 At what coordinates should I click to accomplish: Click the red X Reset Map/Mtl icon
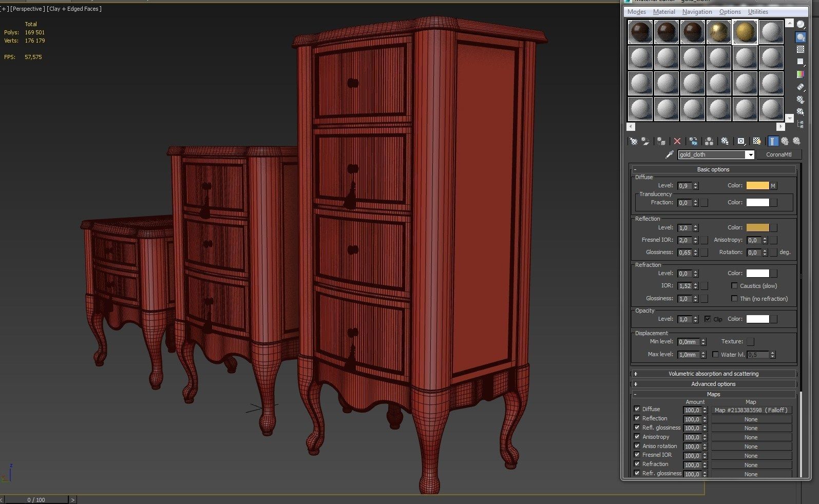[x=677, y=141]
